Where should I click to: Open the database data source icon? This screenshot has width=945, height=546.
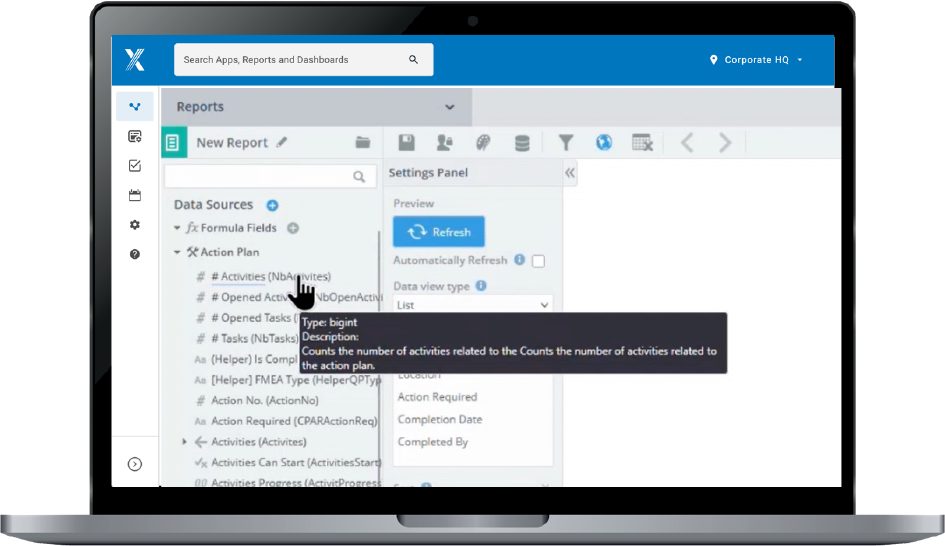click(x=522, y=143)
